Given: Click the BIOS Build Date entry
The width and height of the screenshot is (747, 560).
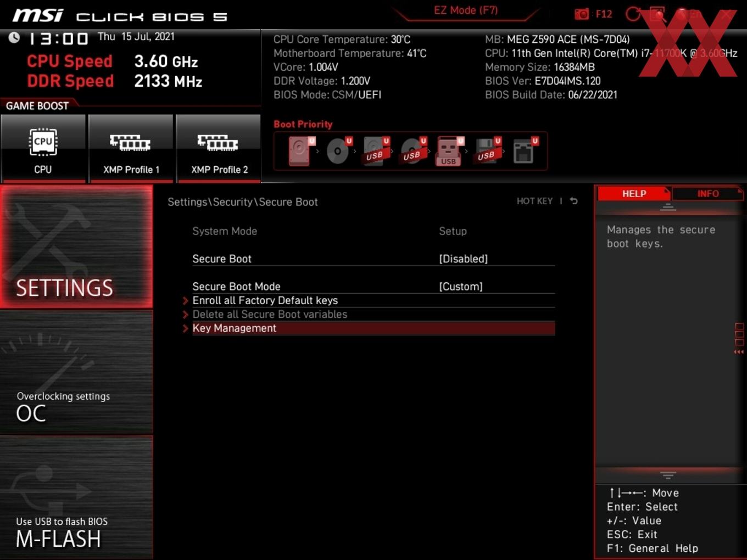Looking at the screenshot, I should pos(551,95).
